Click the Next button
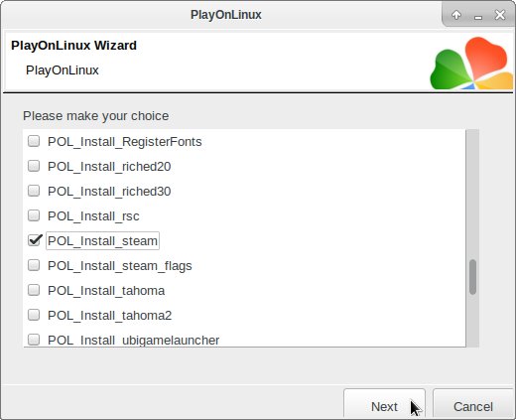The height and width of the screenshot is (420, 516). [x=384, y=403]
